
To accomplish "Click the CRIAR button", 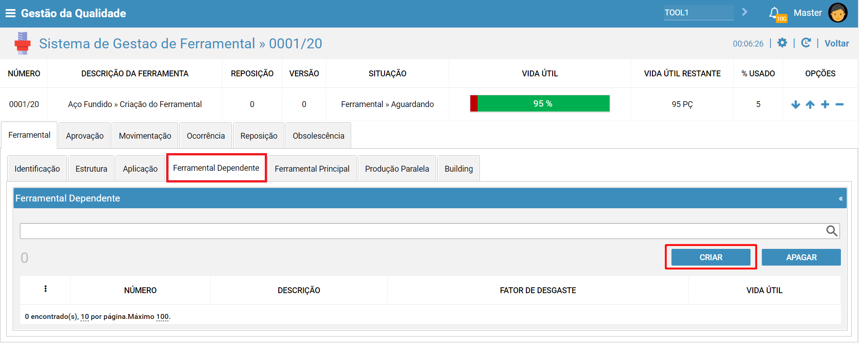I will coord(711,257).
